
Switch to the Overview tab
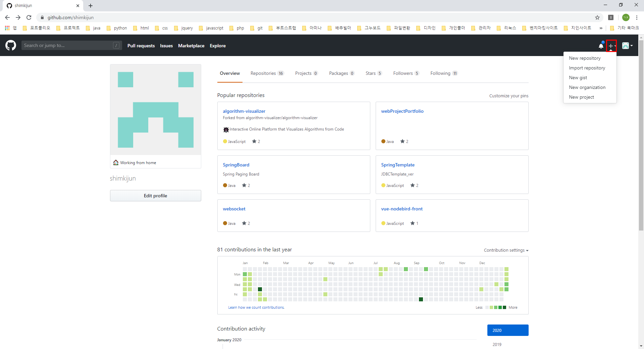(x=230, y=73)
